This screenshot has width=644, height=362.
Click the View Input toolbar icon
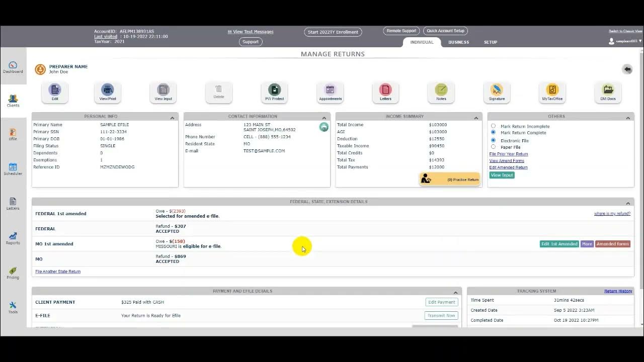(x=163, y=92)
